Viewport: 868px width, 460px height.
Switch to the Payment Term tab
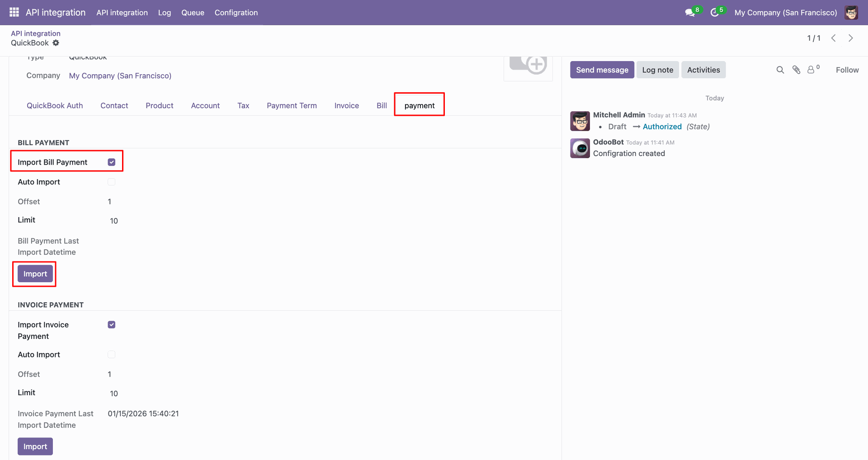point(292,105)
